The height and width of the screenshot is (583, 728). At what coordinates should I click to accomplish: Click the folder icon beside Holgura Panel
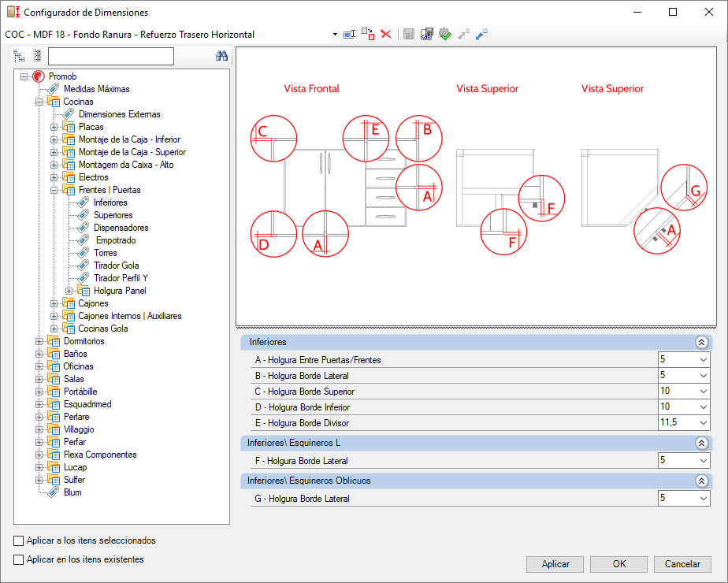(x=84, y=291)
